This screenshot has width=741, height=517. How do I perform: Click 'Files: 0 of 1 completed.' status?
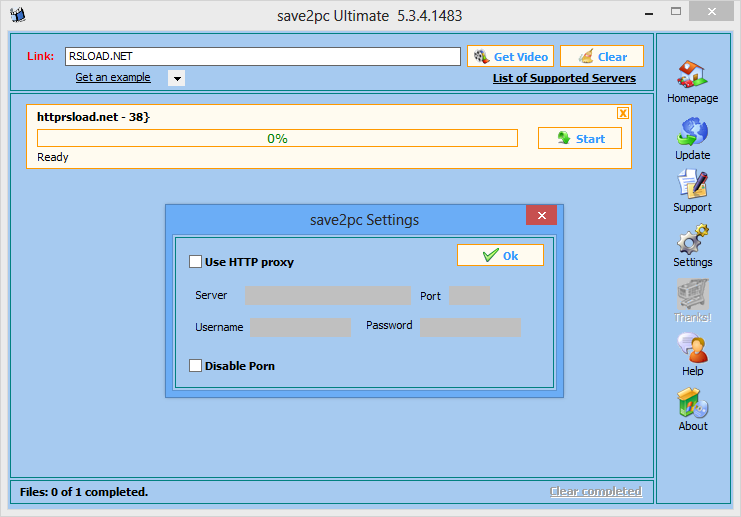(84, 492)
